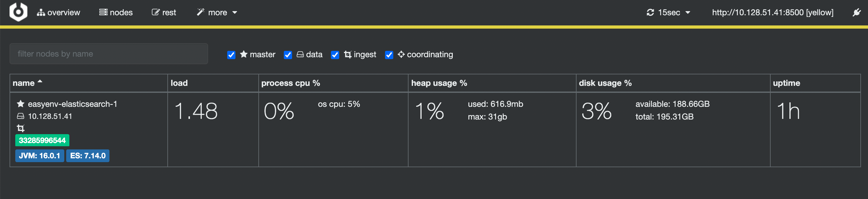Click the coordinating crosshair icon in the filters

click(x=401, y=54)
